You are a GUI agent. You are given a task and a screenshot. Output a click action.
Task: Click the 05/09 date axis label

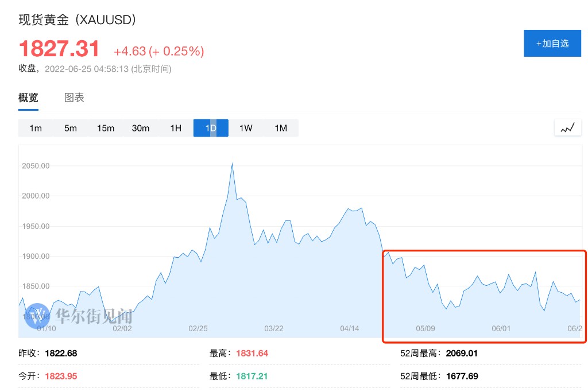[425, 329]
